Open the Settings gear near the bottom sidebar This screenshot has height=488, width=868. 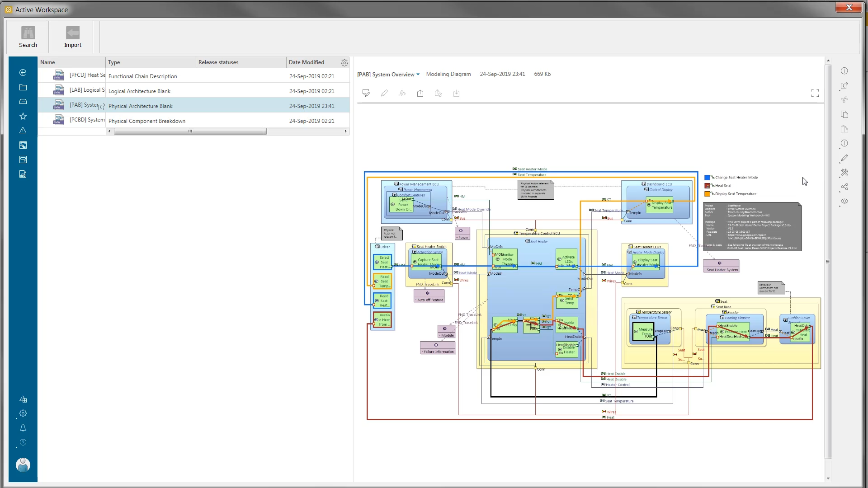coord(23,413)
